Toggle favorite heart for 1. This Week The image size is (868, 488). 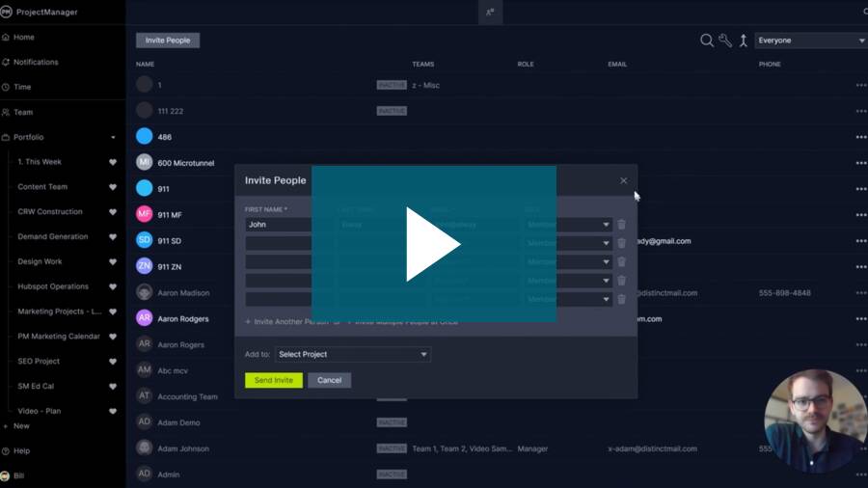point(113,162)
